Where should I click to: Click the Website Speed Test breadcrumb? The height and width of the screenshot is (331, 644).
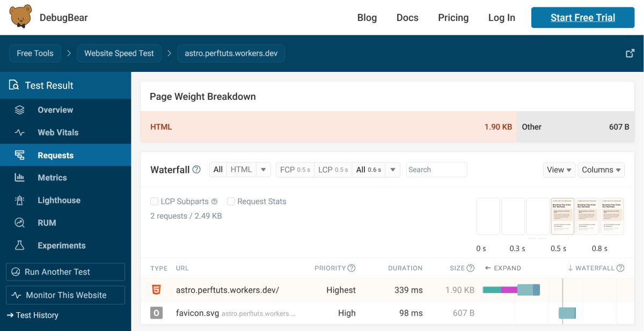[x=119, y=54]
